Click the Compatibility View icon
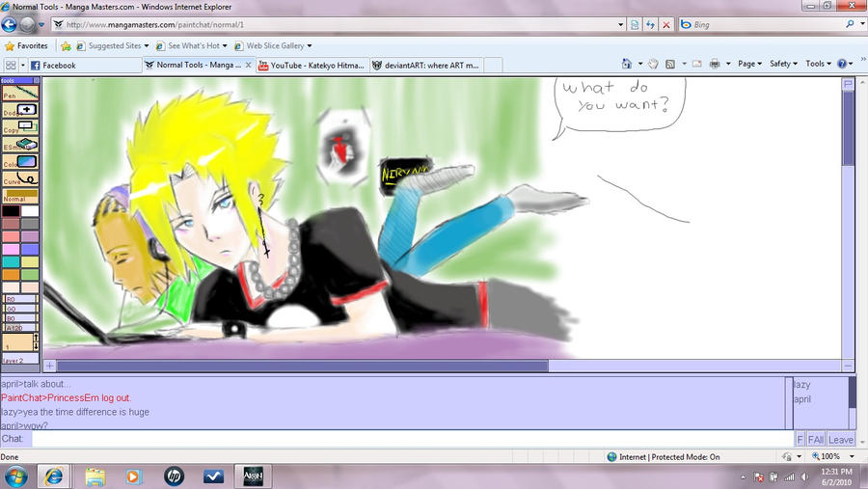This screenshot has height=489, width=868. [635, 25]
